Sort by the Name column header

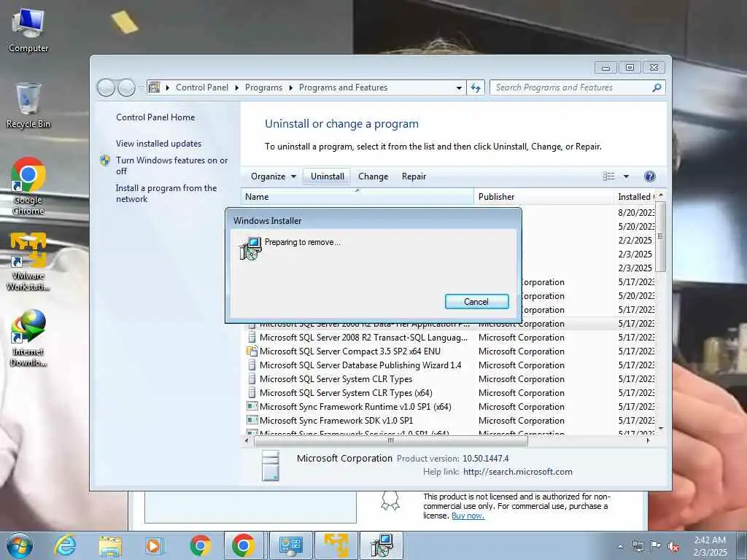(357, 197)
